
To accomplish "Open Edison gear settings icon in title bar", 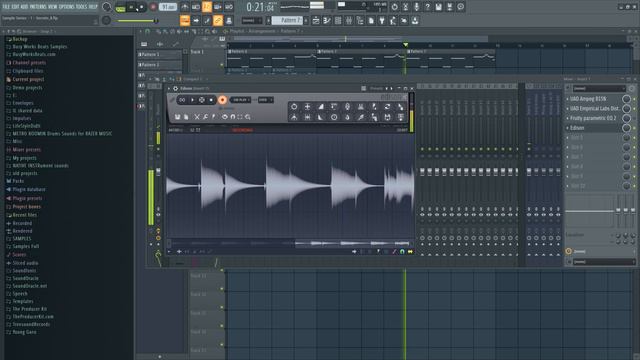I will (x=176, y=88).
